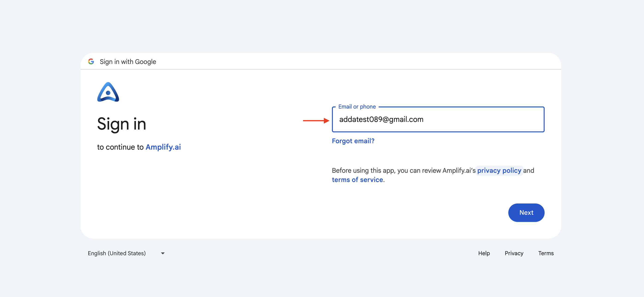Expand the language dropdown arrow

pos(163,253)
